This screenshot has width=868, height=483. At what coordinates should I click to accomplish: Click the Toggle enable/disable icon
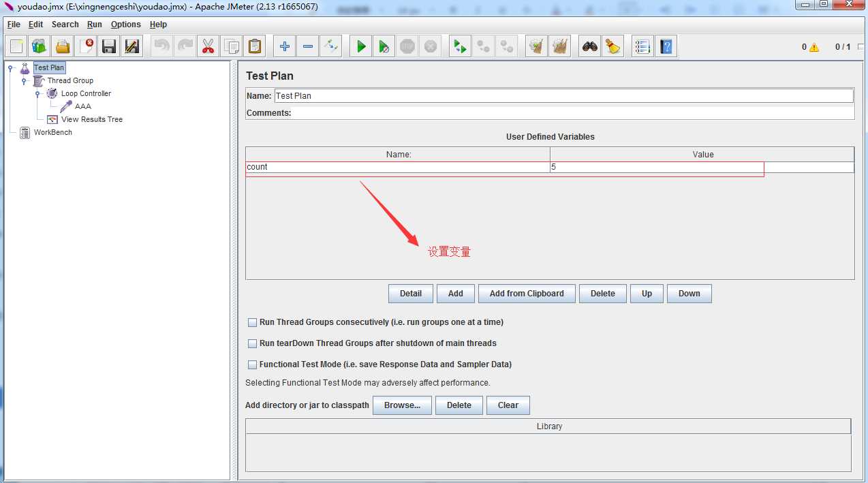[x=331, y=46]
